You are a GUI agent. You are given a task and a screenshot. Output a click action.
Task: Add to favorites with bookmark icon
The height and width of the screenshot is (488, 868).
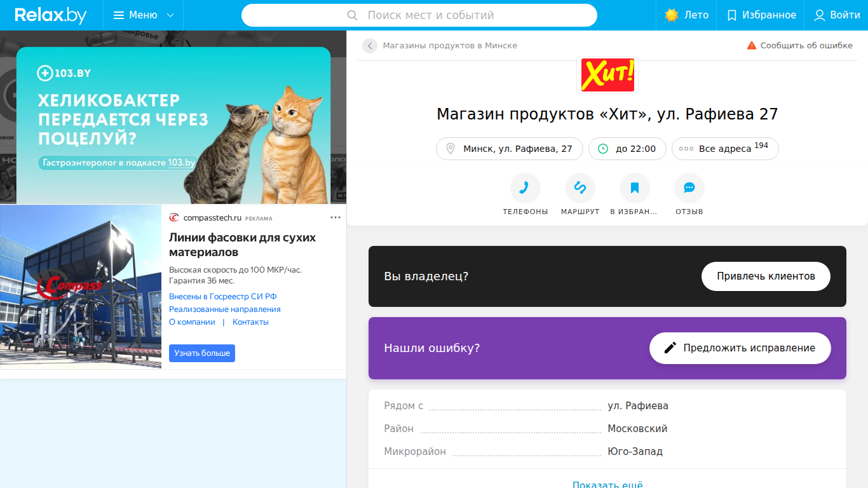(x=635, y=188)
